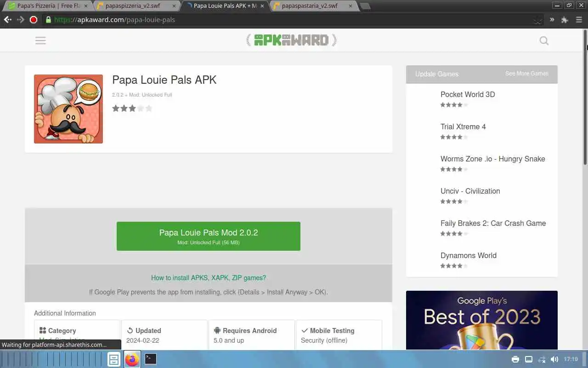Open the extensions puzzle-piece icon
This screenshot has width=588, height=368.
[x=565, y=20]
